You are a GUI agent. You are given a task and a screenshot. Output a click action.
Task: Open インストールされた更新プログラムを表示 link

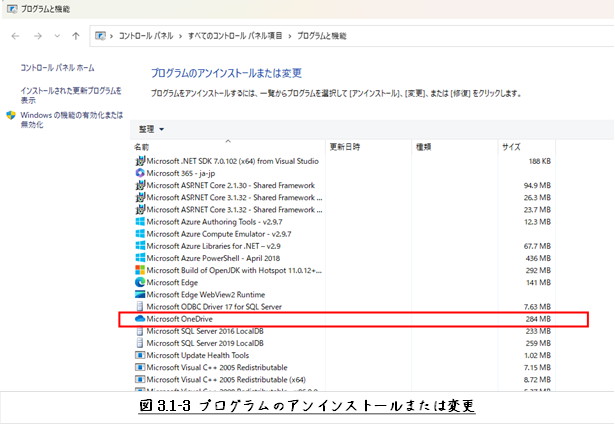click(71, 95)
